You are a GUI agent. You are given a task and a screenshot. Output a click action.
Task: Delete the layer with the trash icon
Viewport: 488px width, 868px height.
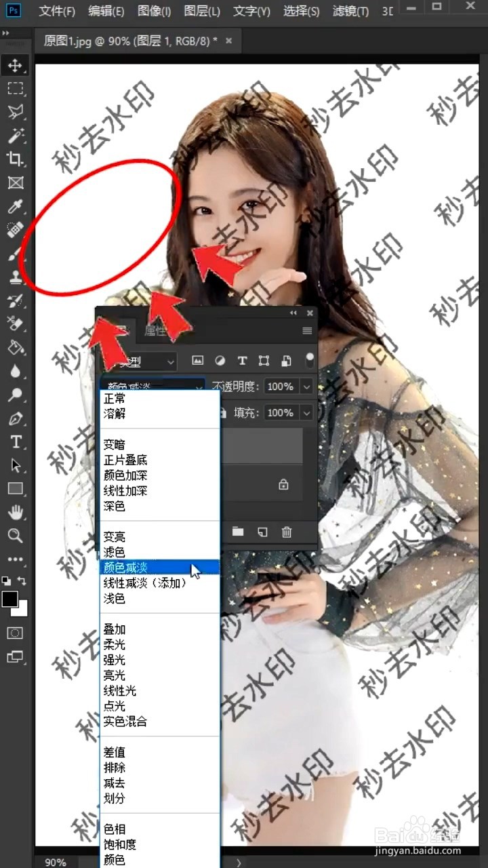(x=287, y=532)
